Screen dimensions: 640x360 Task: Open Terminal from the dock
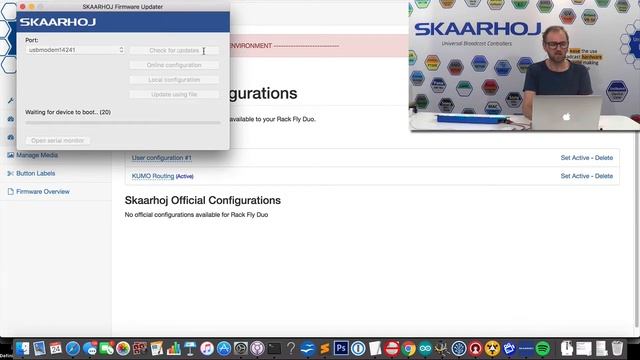click(x=274, y=349)
